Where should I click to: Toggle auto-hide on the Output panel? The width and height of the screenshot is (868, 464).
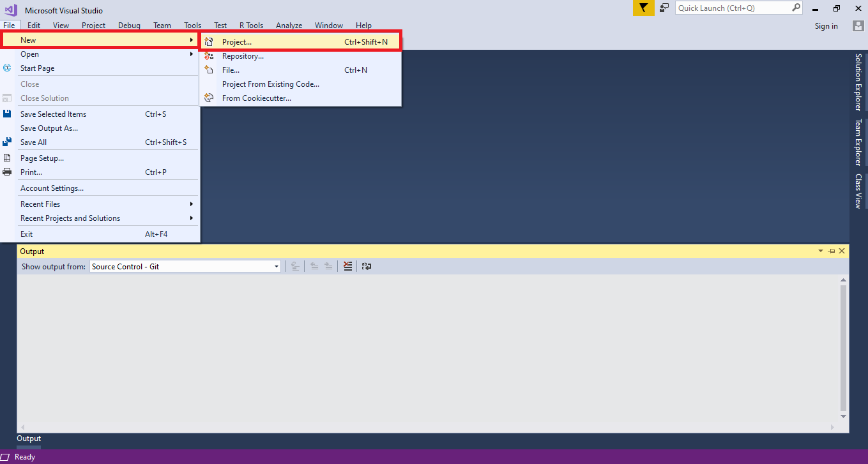click(x=831, y=250)
